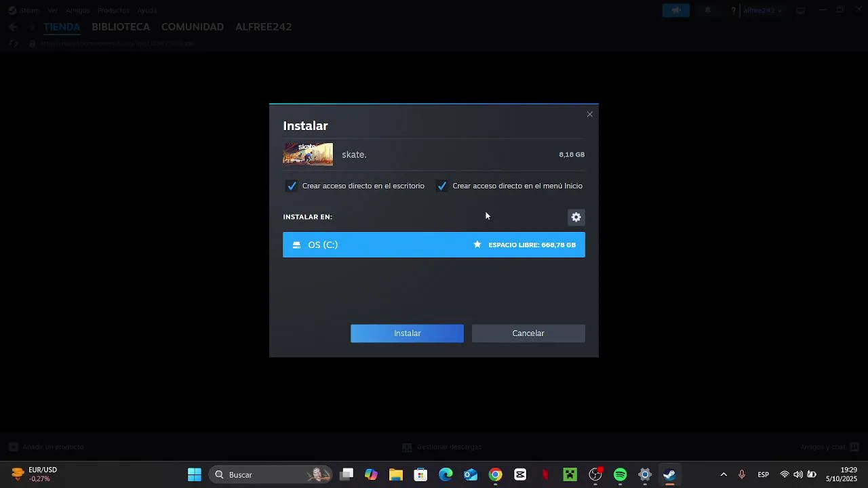Launch Microsoft Edge from the taskbar

coord(446,474)
